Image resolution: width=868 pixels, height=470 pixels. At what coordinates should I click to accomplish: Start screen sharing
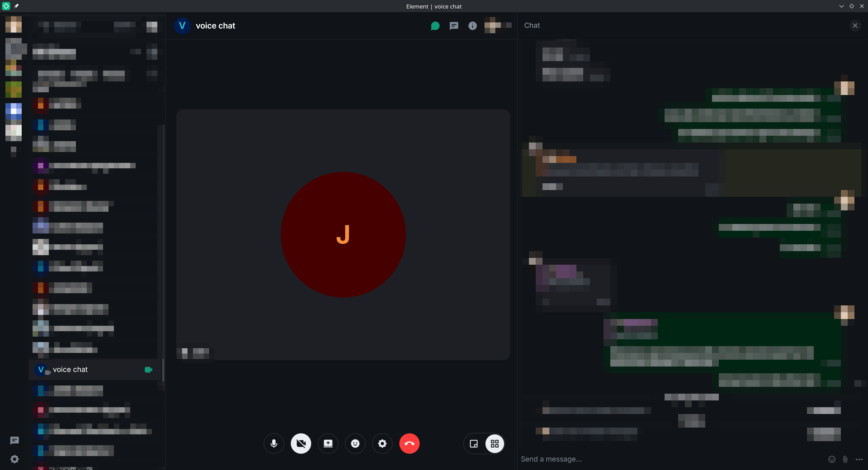pos(328,444)
